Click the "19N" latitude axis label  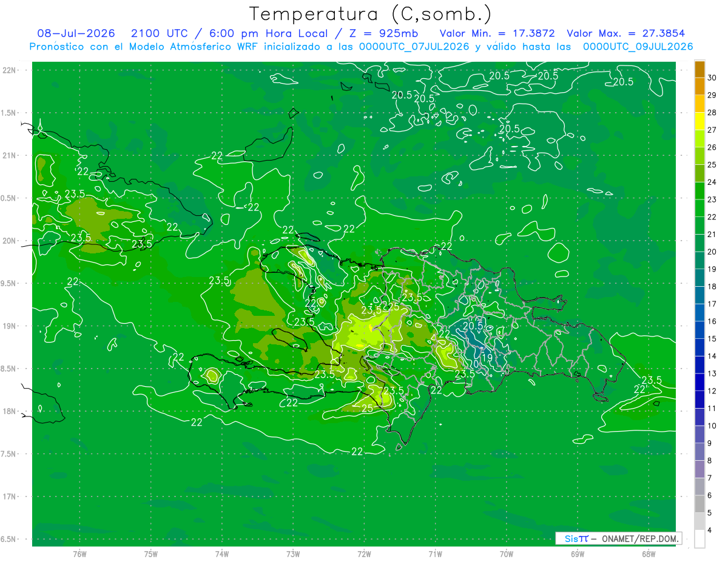coord(9,326)
